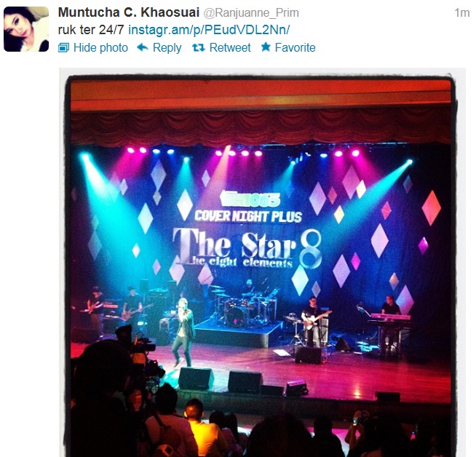
Task: Open Muntucha C. Khaosuai's profile name
Action: (x=129, y=13)
